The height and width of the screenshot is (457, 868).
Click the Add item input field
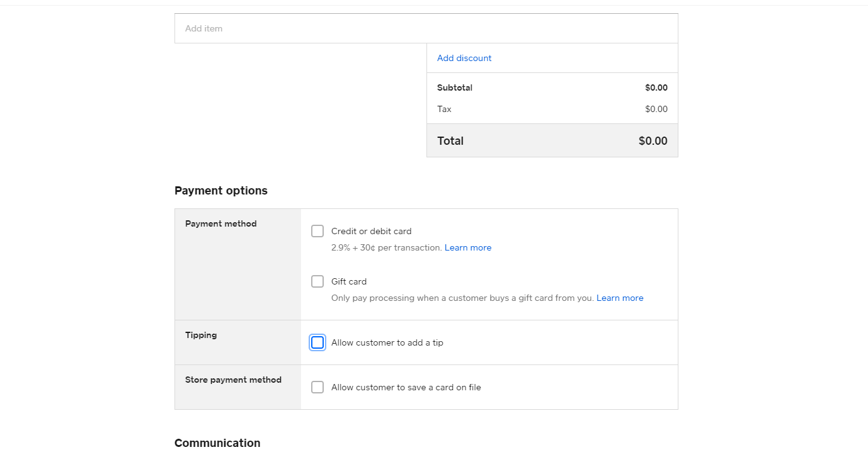click(x=426, y=28)
